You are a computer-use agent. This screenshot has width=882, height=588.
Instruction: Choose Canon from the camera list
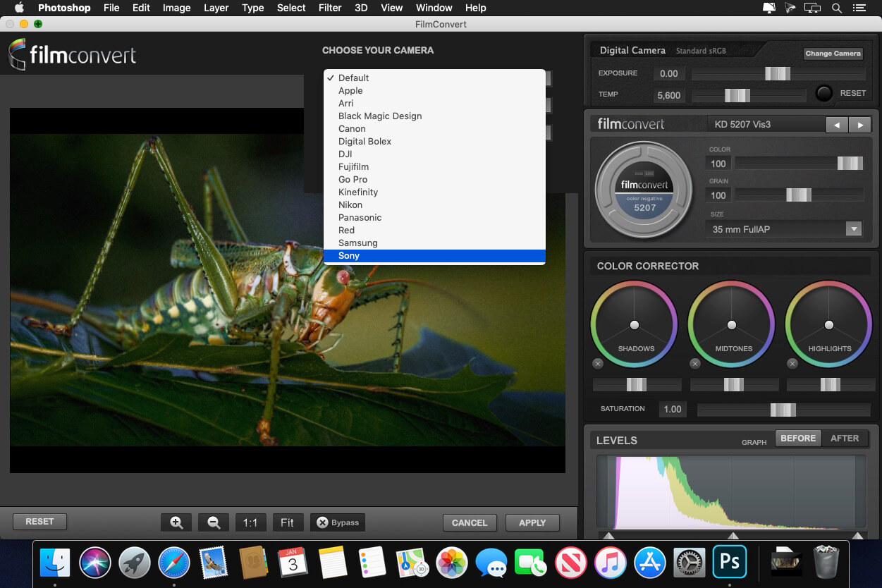tap(434, 128)
